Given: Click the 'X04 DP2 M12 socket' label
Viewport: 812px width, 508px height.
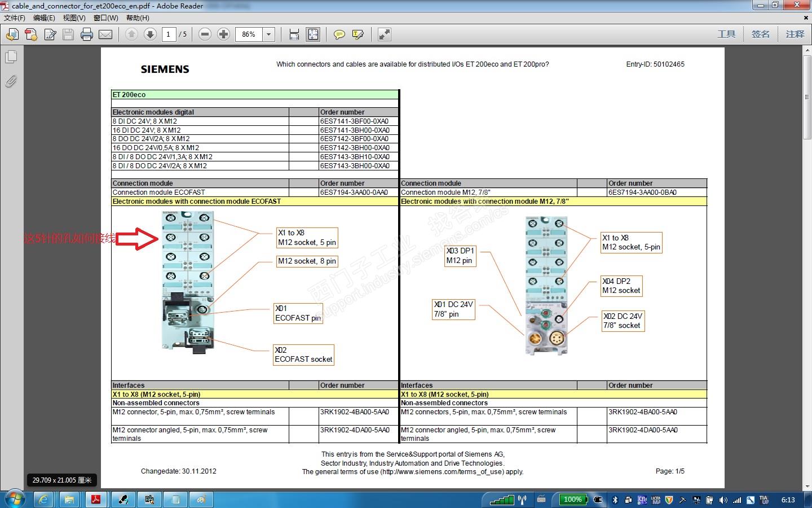Looking at the screenshot, I should coord(621,286).
